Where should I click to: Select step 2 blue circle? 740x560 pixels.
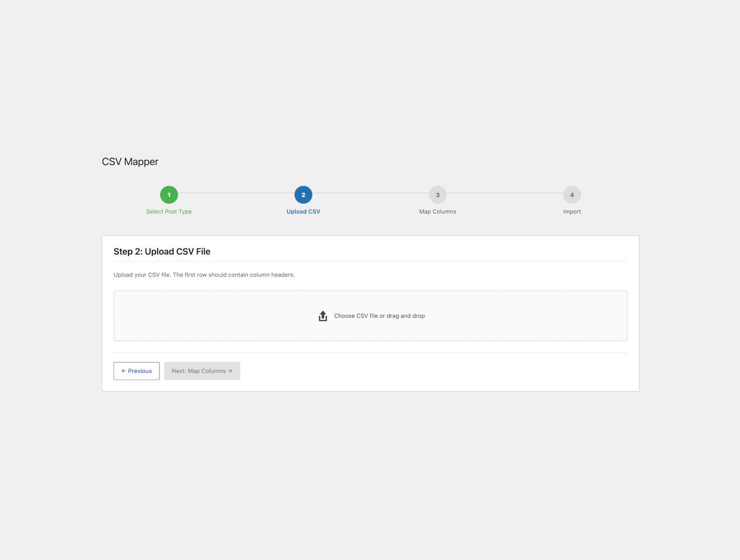(303, 195)
